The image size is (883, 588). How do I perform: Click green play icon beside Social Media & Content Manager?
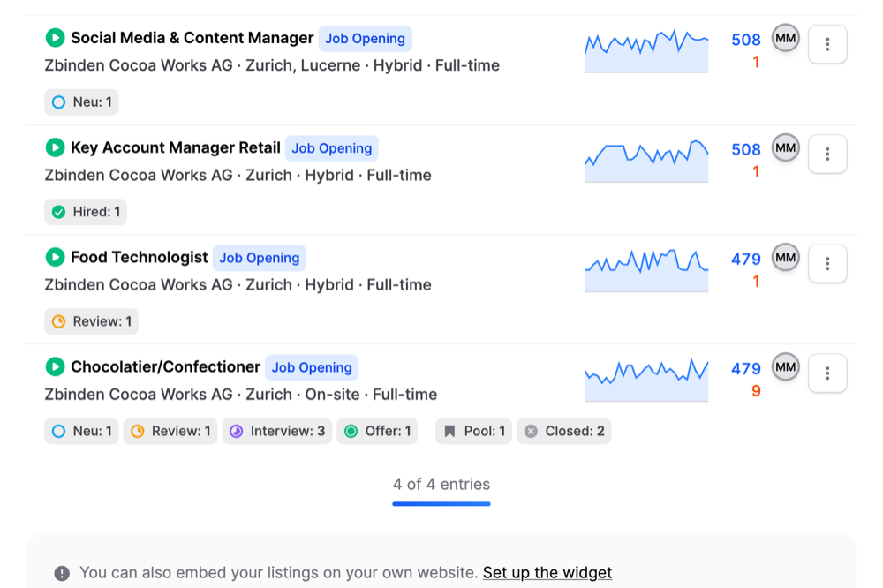(55, 38)
